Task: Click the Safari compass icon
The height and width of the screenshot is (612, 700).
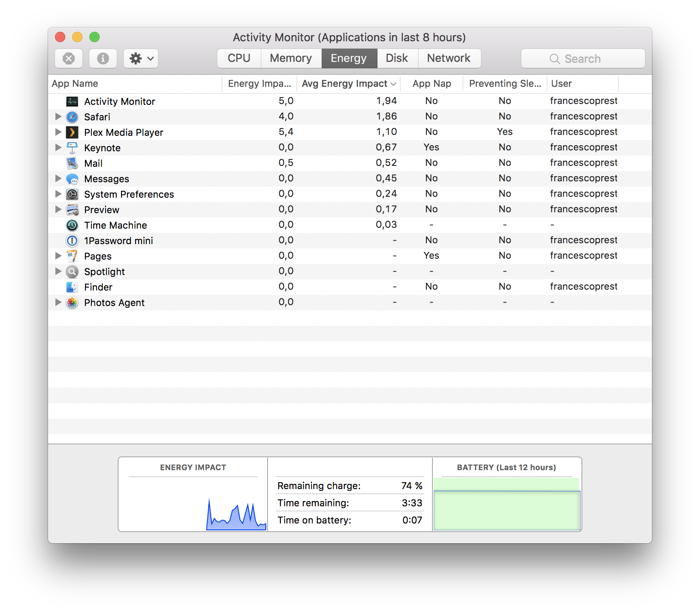Action: [x=72, y=117]
